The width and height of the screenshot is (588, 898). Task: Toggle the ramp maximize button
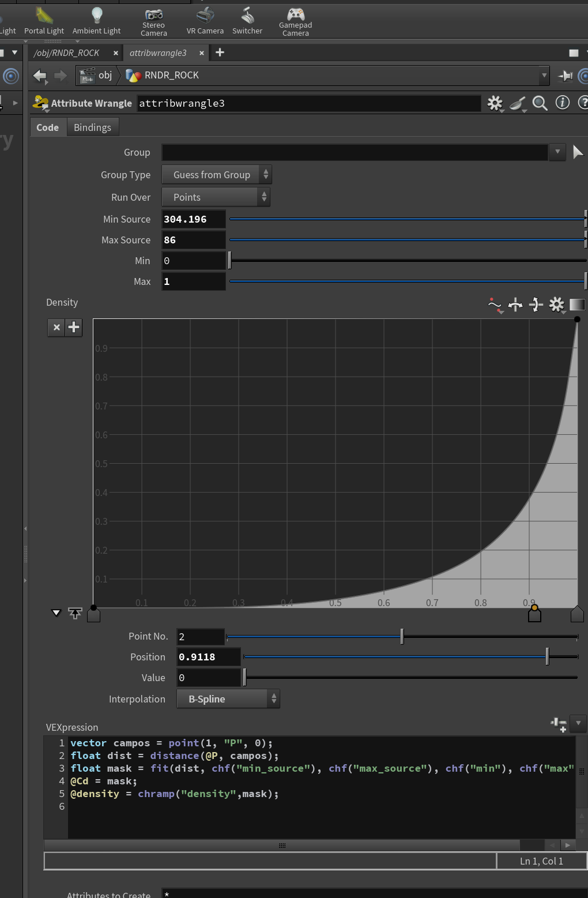click(x=75, y=613)
